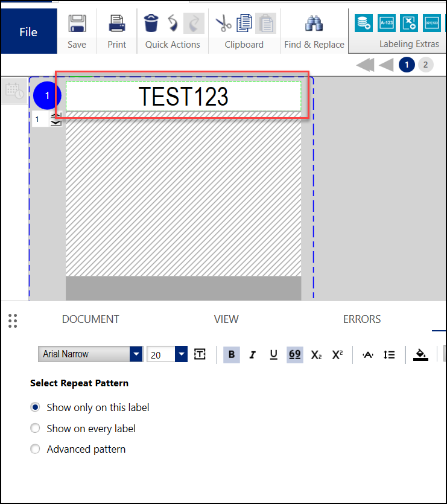Image resolution: width=447 pixels, height=504 pixels.
Task: Click the TEST123 text field on label
Action: pos(183,97)
